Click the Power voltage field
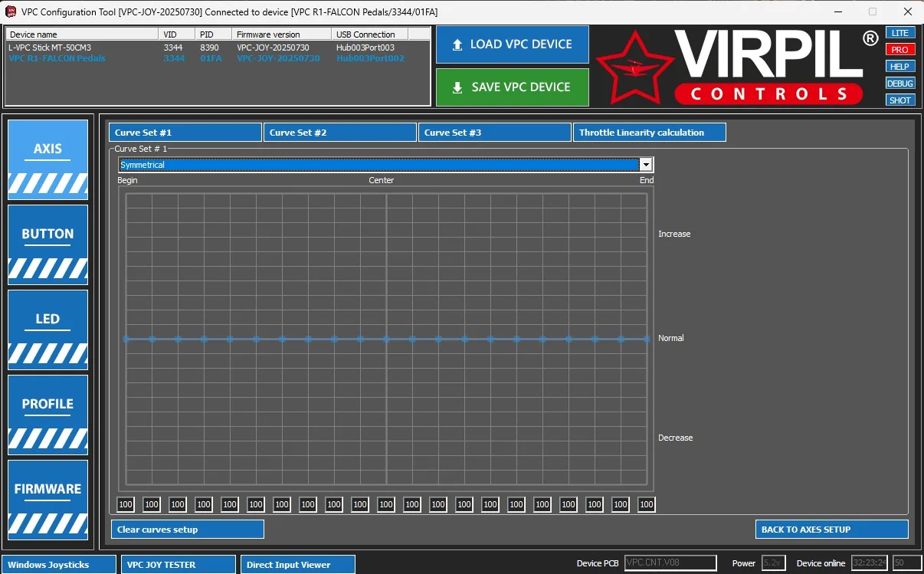Image resolution: width=924 pixels, height=574 pixels. tap(774, 563)
